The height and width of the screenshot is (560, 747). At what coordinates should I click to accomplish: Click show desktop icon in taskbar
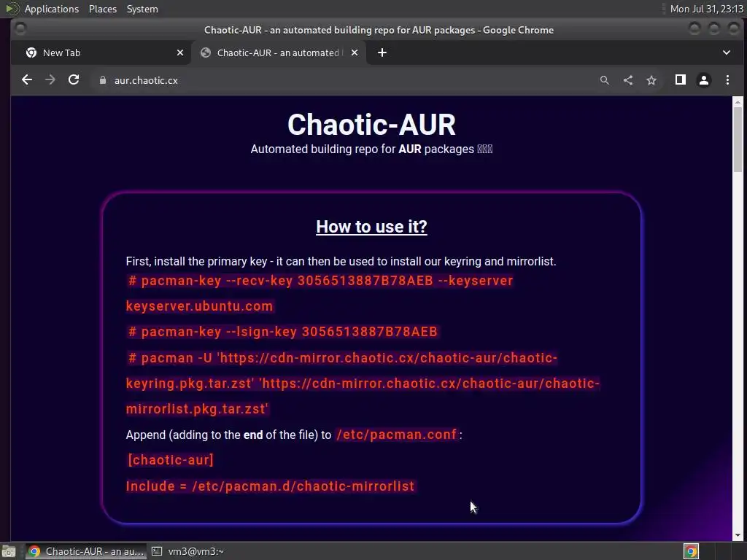click(x=9, y=551)
